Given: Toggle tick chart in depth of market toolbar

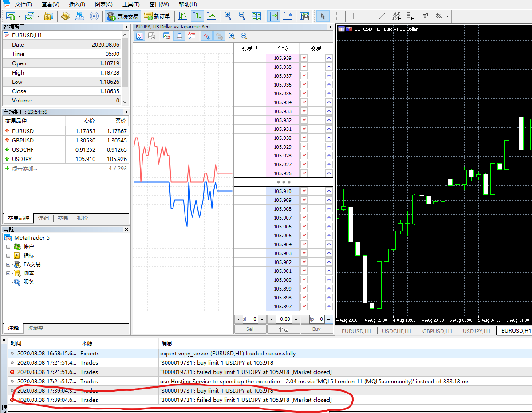Looking at the screenshot, I should point(139,36).
